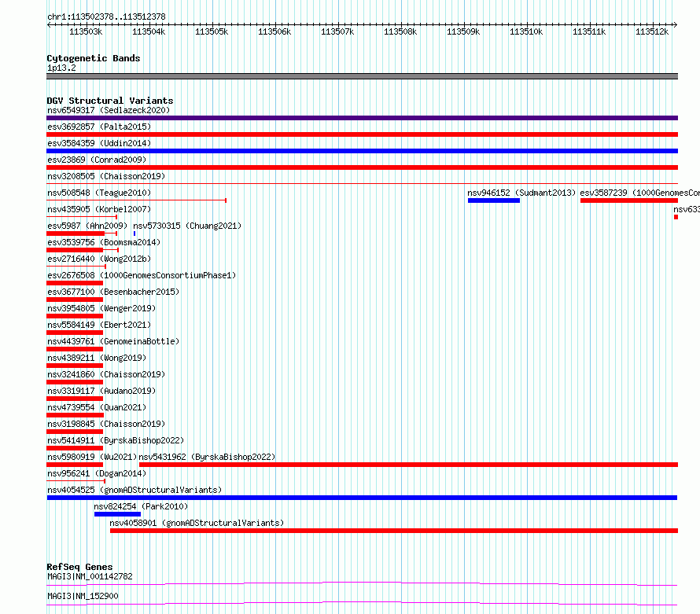This screenshot has height=614, width=700.
Task: Click the long red bar under nsv5431962
Action: coord(408,465)
